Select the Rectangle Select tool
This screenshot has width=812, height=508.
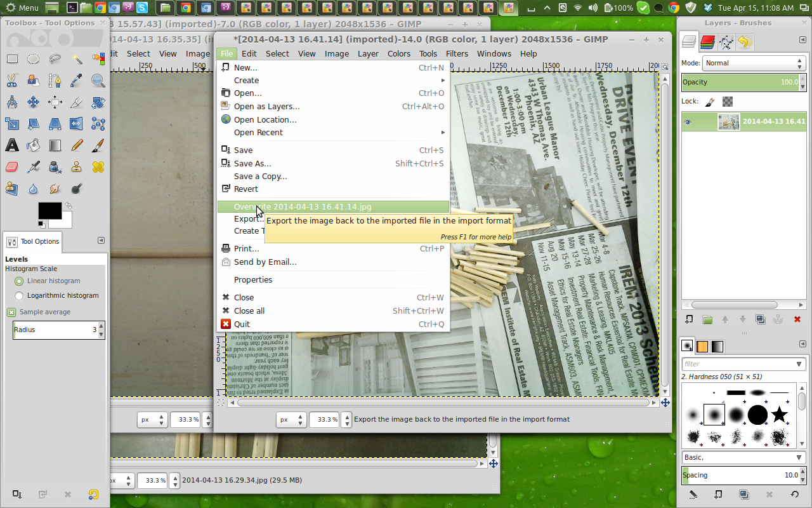(x=12, y=59)
